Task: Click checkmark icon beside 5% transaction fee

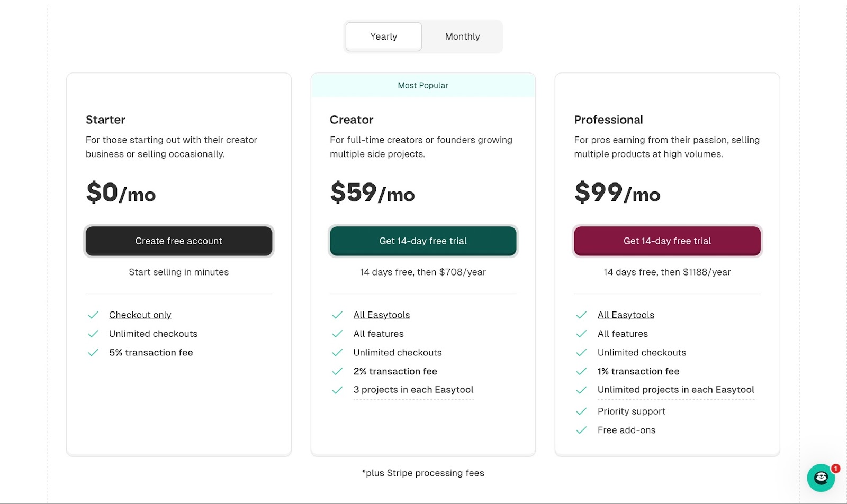Action: [93, 353]
